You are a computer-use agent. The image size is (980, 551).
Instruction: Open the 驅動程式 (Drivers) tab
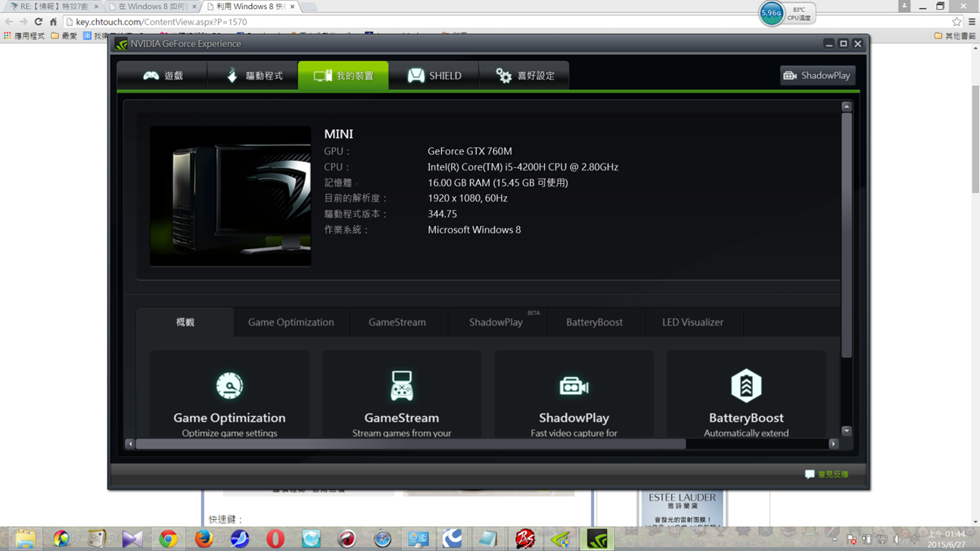pos(253,76)
